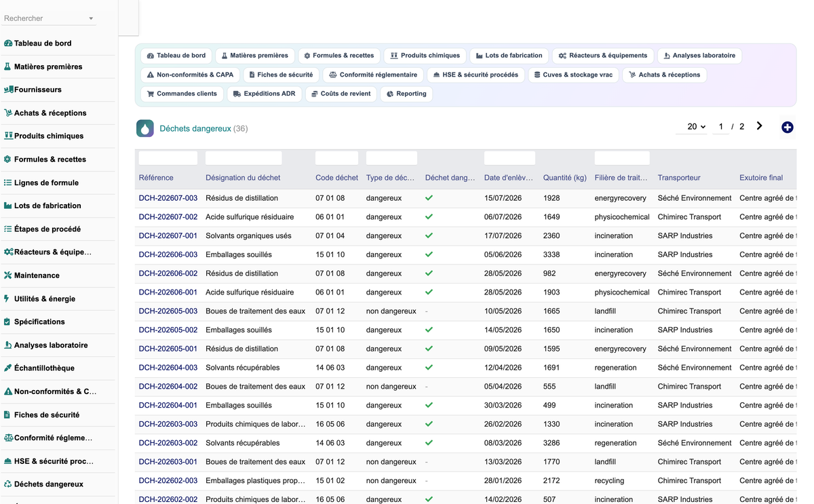
Task: Click the Produits chimiques vials icon in sidebar
Action: 8,136
